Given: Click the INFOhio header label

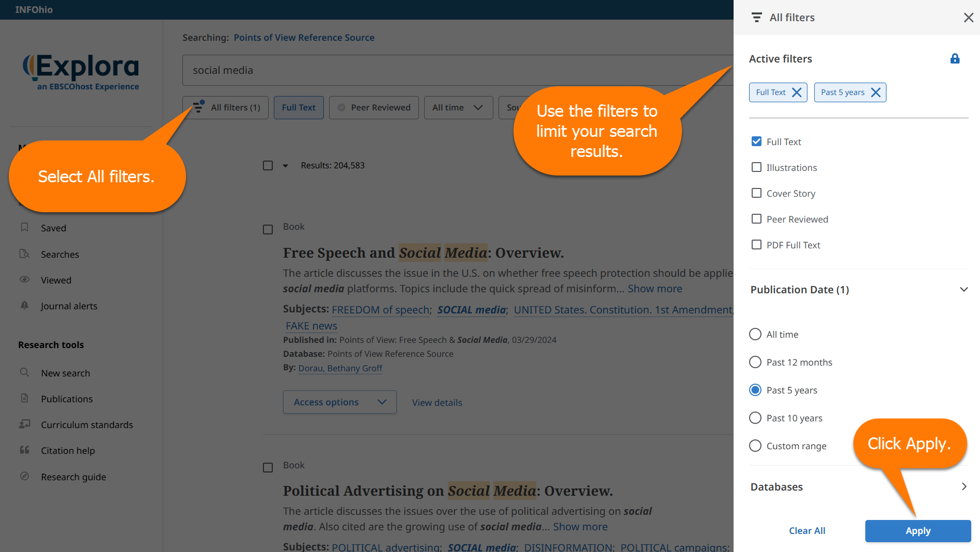Looking at the screenshot, I should pos(34,9).
